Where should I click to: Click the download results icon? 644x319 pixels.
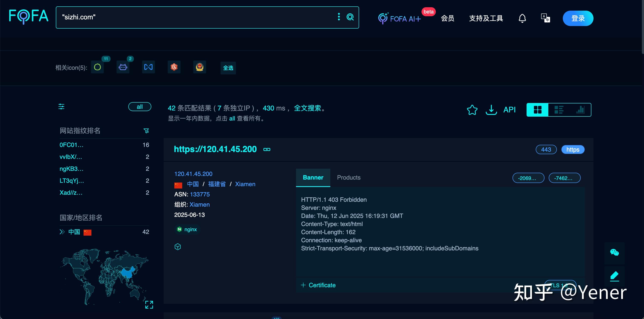491,110
